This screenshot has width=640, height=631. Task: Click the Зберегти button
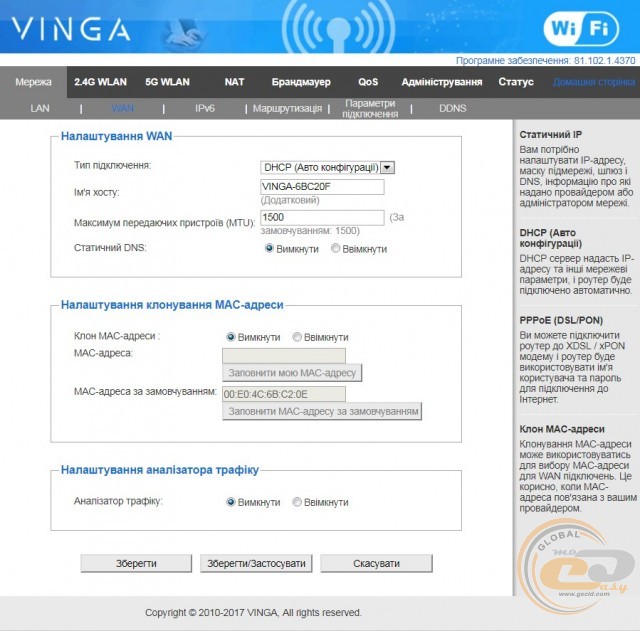(x=137, y=563)
